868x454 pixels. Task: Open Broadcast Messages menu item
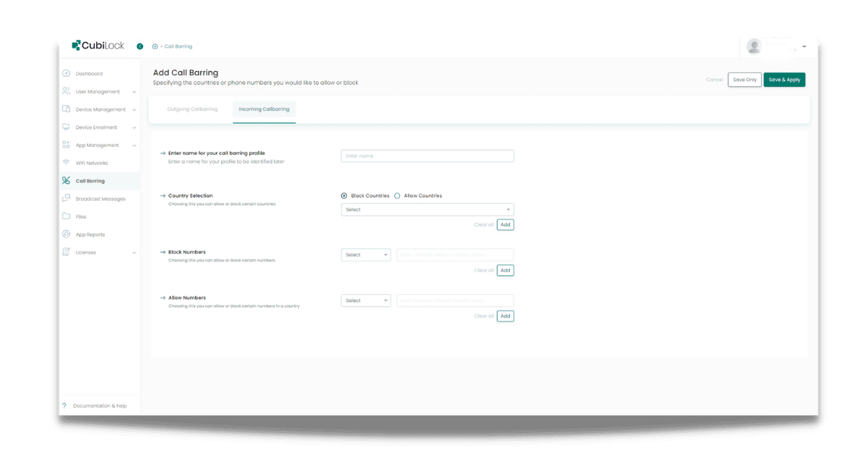tap(99, 199)
